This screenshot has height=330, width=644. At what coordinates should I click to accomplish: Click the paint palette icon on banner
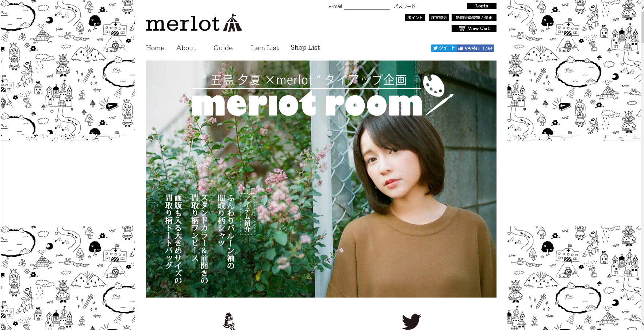pyautogui.click(x=434, y=85)
